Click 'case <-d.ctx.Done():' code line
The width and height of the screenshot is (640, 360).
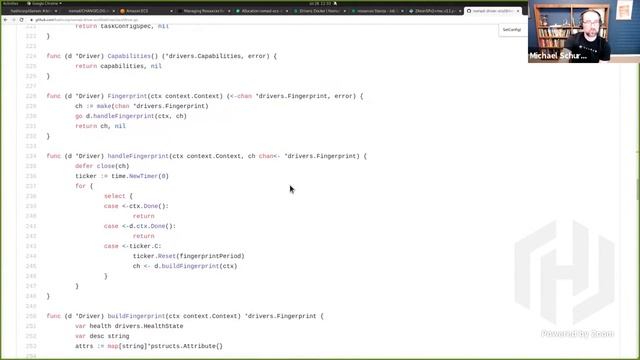point(140,226)
